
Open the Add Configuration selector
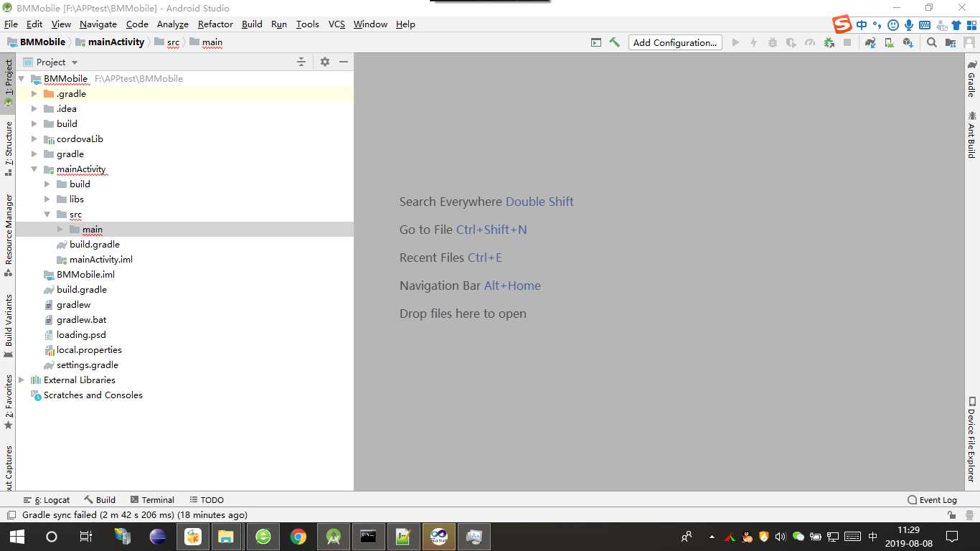[x=675, y=42]
